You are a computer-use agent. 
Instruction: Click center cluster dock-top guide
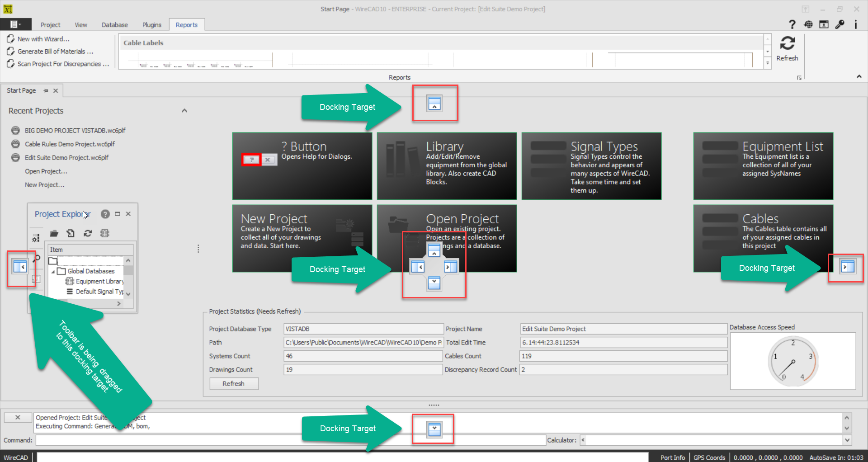[434, 250]
